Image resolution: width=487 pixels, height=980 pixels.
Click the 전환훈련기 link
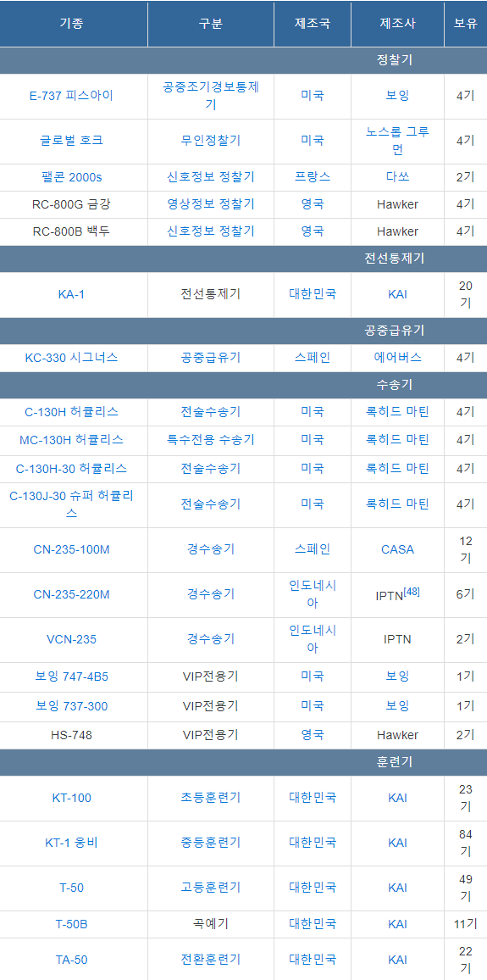click(210, 960)
